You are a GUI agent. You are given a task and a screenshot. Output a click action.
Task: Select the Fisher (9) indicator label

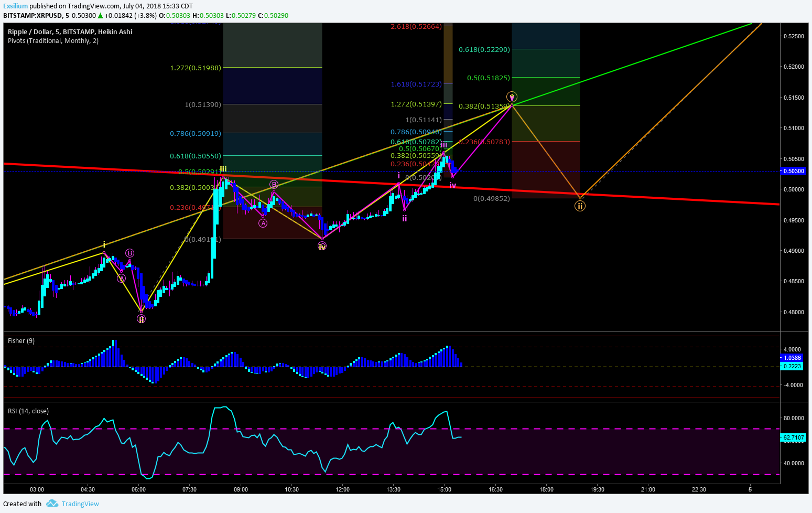(21, 341)
